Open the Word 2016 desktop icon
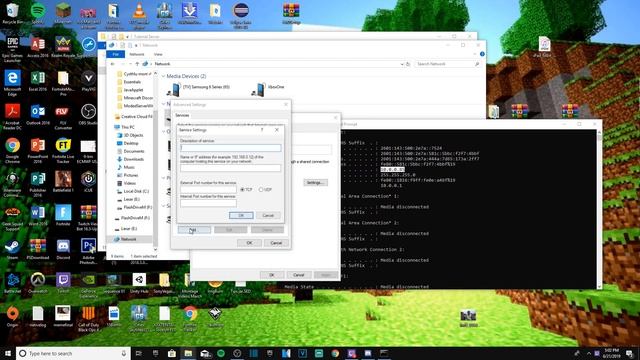Viewport: 640px width, 360px height. pyautogui.click(x=38, y=216)
